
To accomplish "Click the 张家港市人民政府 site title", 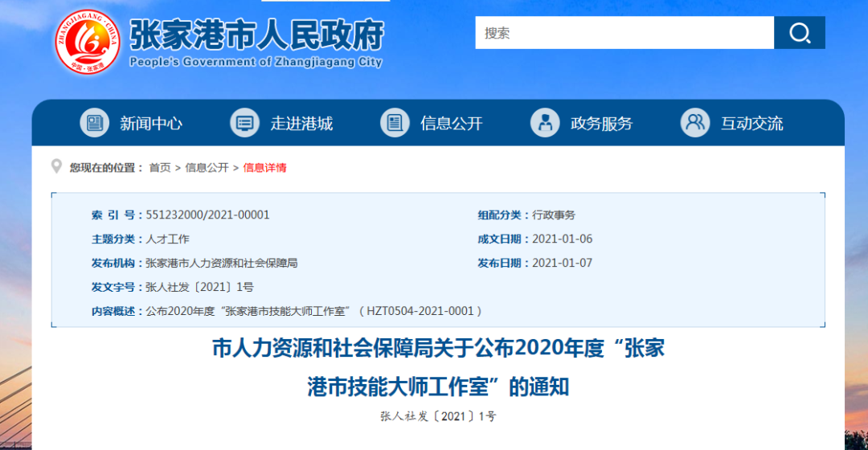I will [256, 35].
